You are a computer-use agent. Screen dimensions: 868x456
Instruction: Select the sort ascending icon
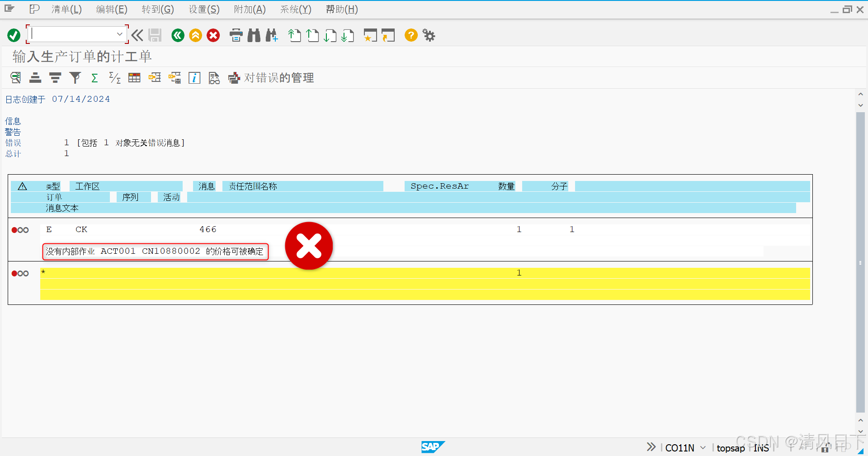coord(35,77)
